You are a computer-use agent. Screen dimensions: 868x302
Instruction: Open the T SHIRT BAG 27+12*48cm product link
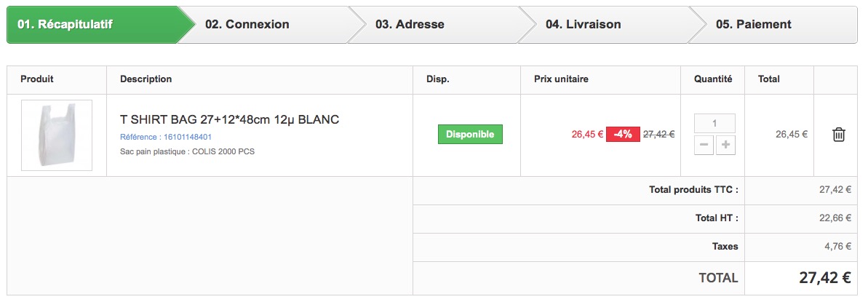click(x=229, y=119)
